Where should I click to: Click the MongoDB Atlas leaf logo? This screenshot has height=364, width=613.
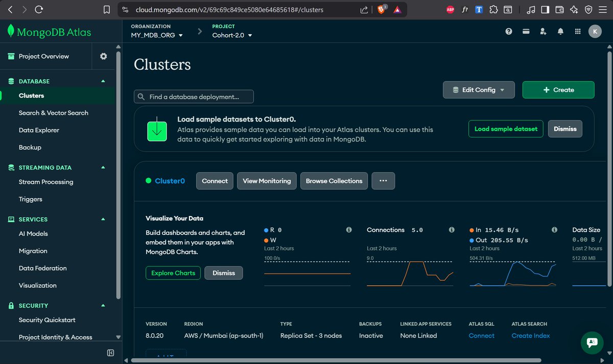[11, 32]
